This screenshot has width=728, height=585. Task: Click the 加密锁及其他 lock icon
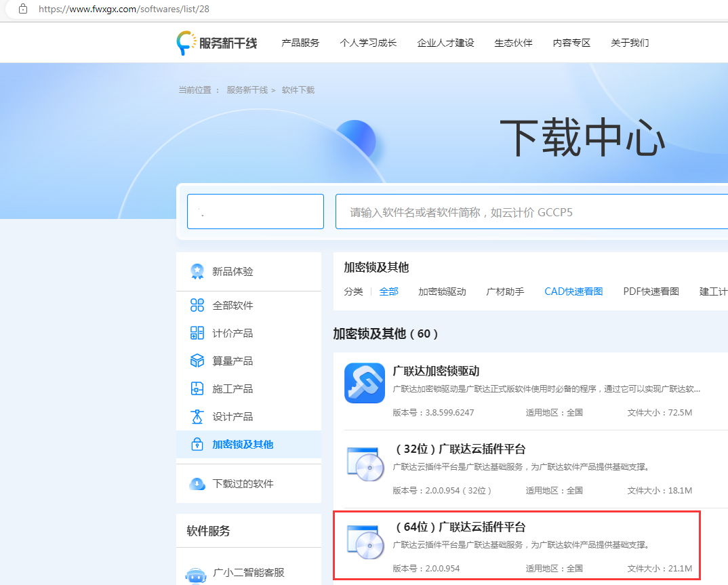coord(197,444)
